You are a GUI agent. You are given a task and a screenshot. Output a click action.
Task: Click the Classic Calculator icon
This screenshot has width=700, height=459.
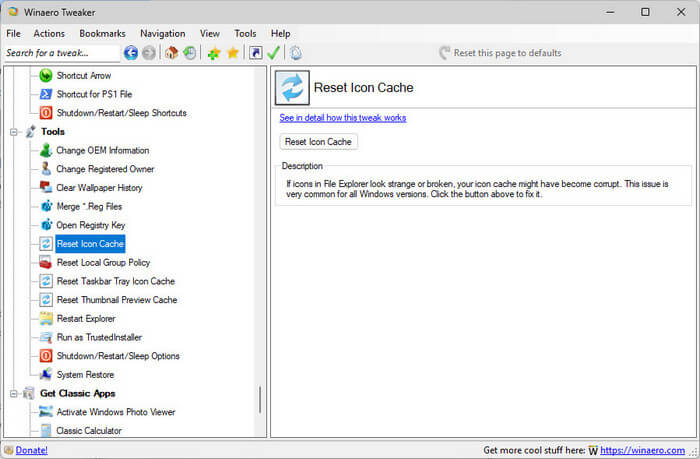click(46, 430)
